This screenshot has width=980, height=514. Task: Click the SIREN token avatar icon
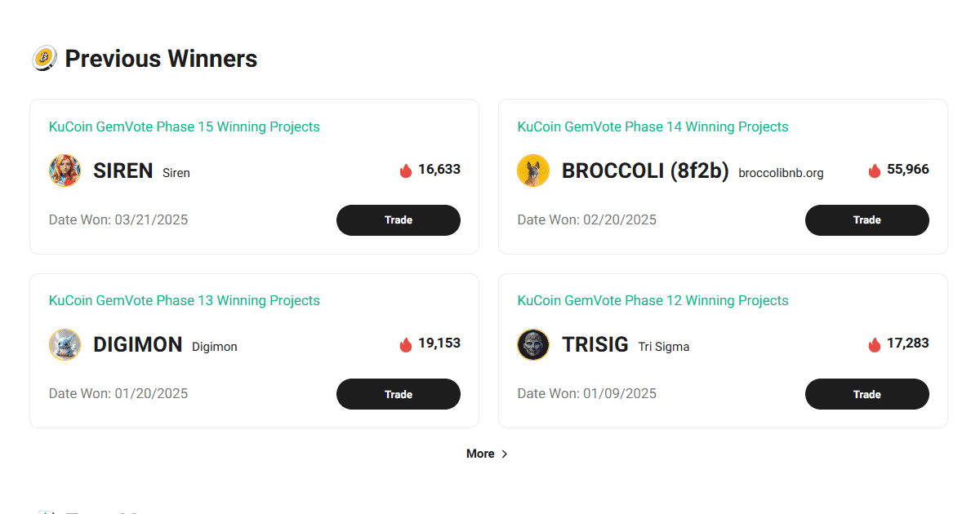(65, 171)
